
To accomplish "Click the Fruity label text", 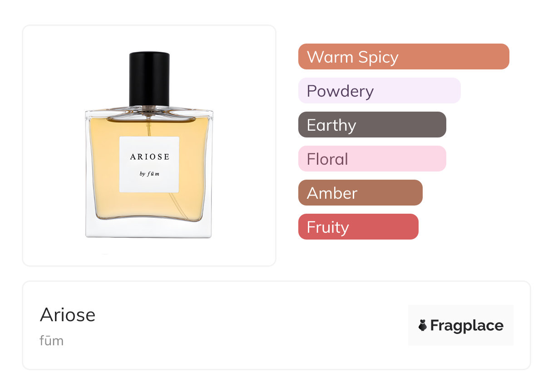I will point(328,227).
